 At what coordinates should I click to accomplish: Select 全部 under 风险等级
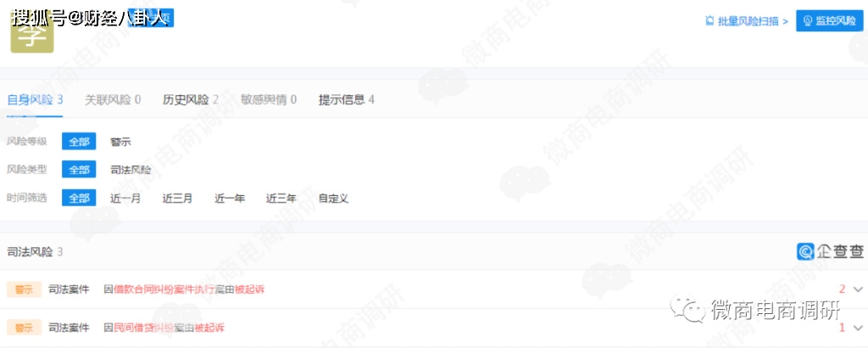pos(79,141)
